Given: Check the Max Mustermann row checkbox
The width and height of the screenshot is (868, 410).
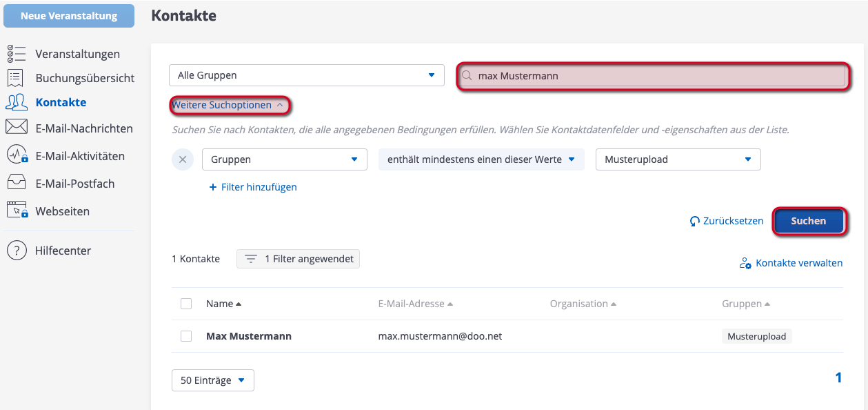Looking at the screenshot, I should (186, 336).
